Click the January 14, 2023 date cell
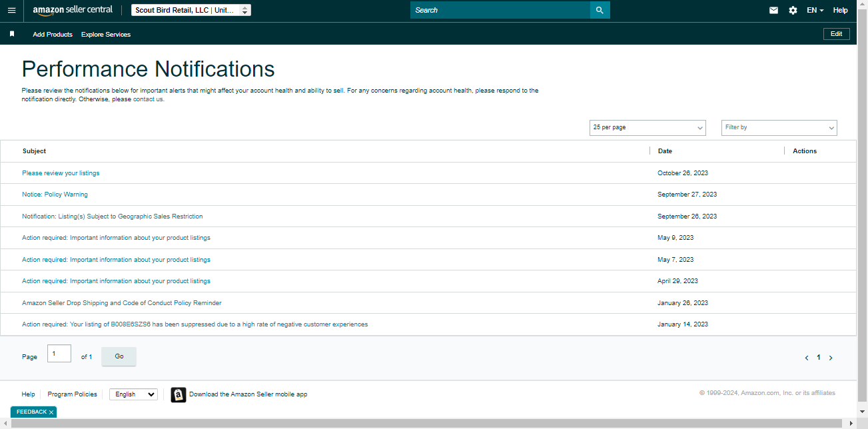868x429 pixels. [x=683, y=324]
